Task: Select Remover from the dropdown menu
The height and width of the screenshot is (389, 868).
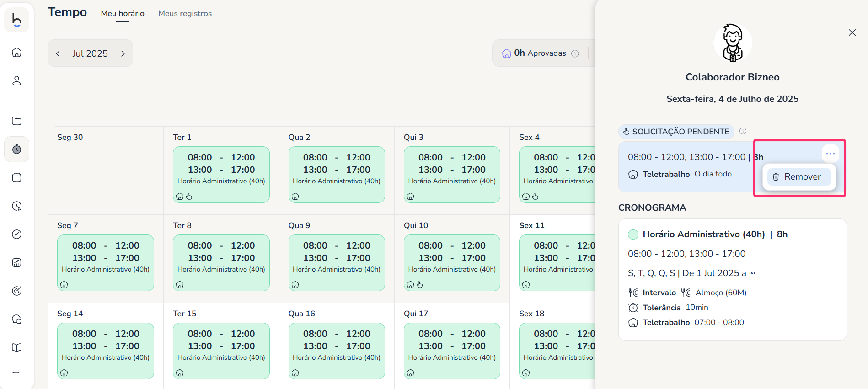Action: [x=799, y=177]
